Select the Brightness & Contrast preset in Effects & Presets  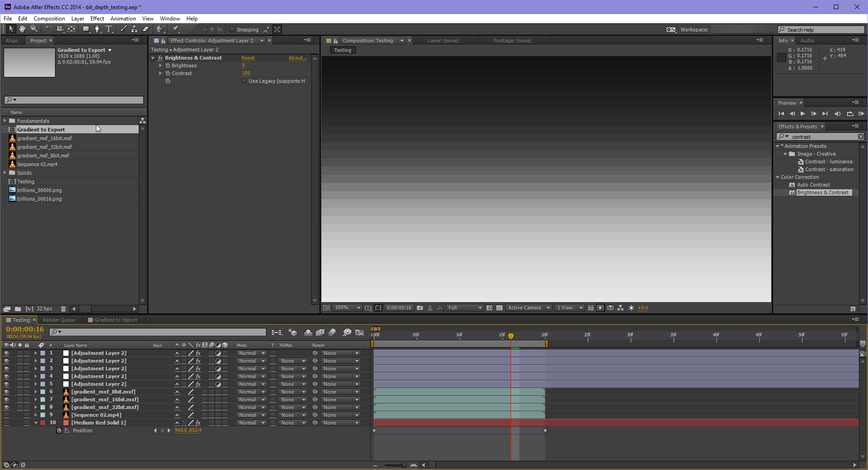(x=823, y=192)
